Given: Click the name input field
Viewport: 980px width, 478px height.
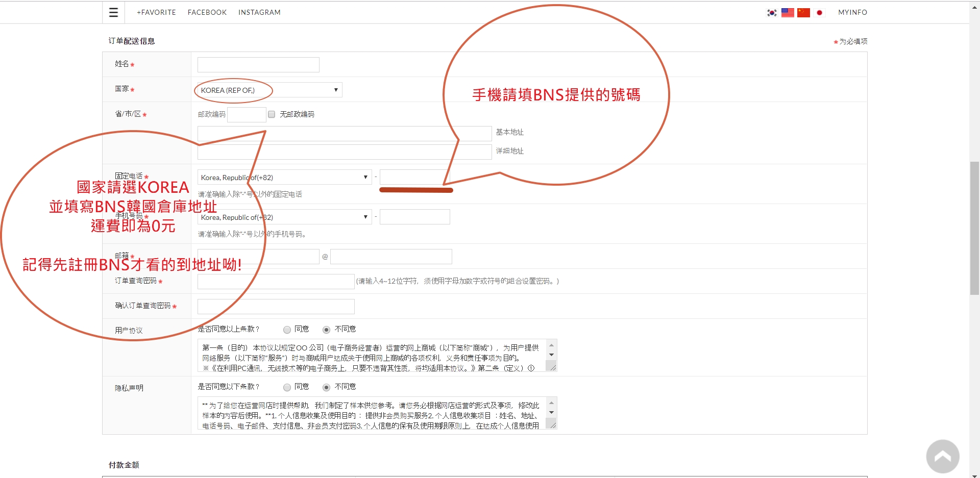Looking at the screenshot, I should click(x=258, y=65).
